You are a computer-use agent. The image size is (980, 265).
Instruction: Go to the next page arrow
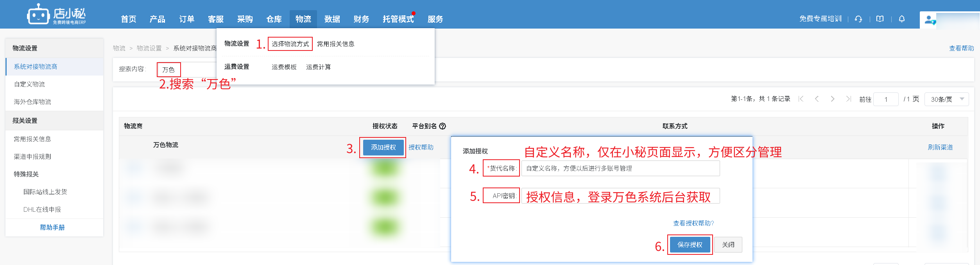pyautogui.click(x=833, y=99)
